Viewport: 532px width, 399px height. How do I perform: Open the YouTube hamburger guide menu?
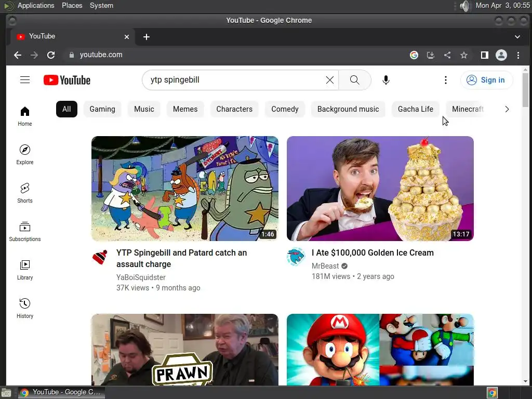[x=25, y=79]
